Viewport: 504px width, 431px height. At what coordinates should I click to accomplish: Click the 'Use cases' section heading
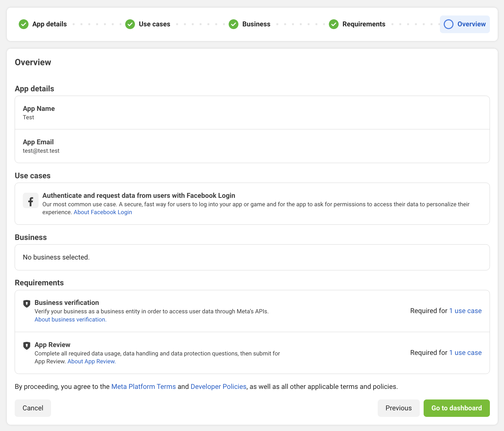pos(33,176)
